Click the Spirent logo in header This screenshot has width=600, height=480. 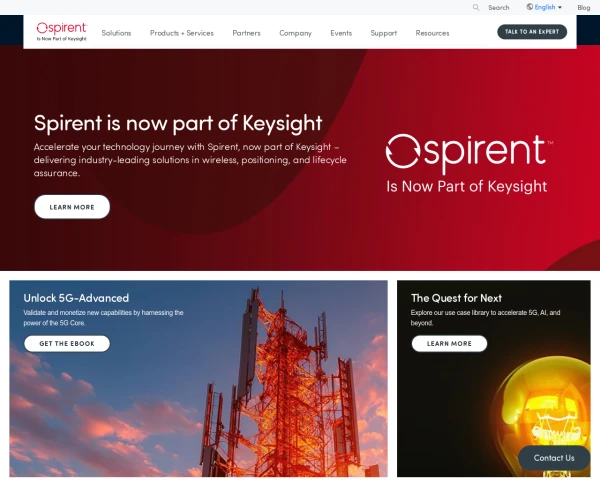pyautogui.click(x=62, y=31)
